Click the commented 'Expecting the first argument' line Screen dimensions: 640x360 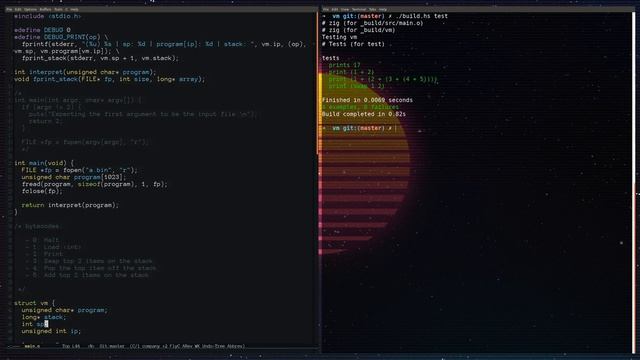tap(143, 114)
